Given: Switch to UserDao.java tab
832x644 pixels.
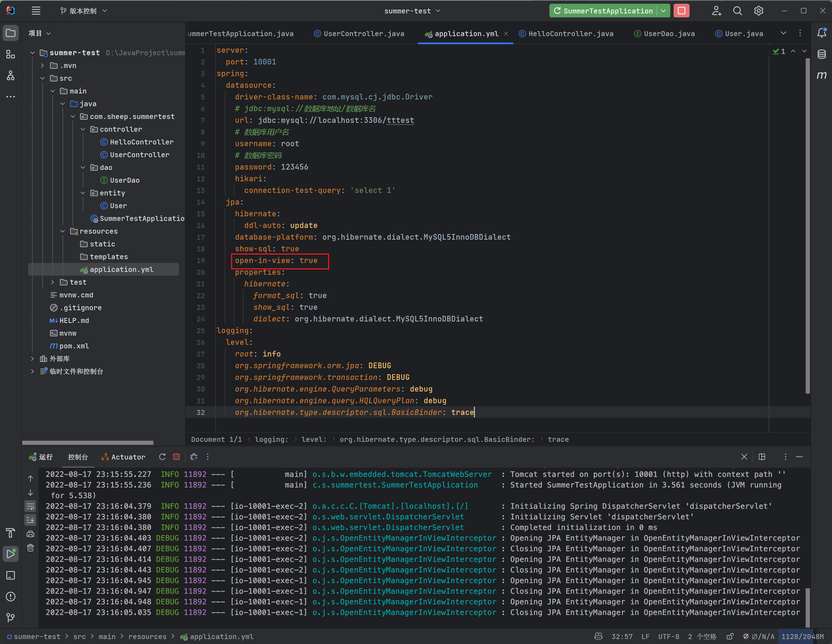Looking at the screenshot, I should (664, 34).
